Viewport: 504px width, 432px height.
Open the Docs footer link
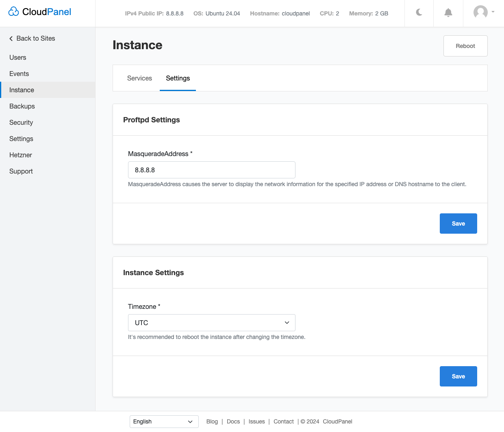[x=233, y=421]
